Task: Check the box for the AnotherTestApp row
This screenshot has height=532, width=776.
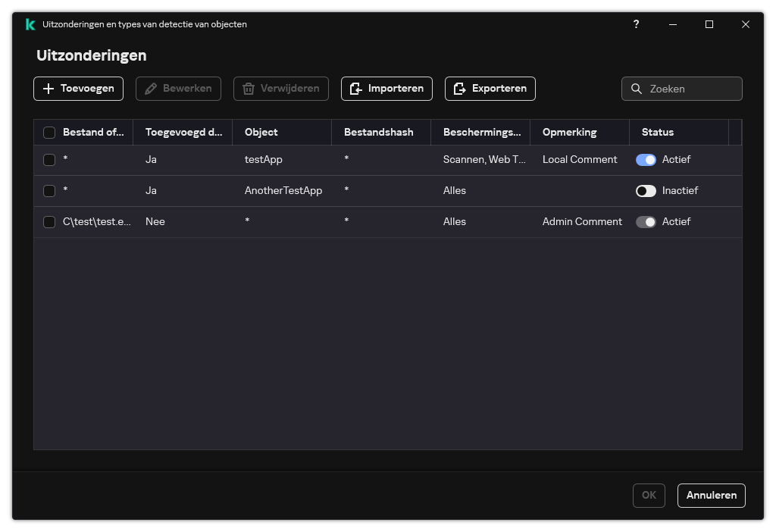Action: pyautogui.click(x=49, y=191)
